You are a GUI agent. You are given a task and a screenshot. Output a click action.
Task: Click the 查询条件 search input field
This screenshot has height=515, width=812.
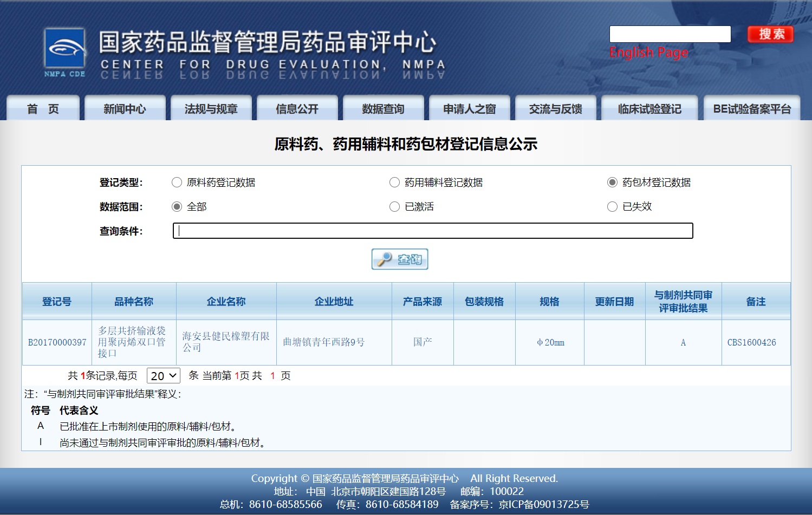[x=432, y=231]
